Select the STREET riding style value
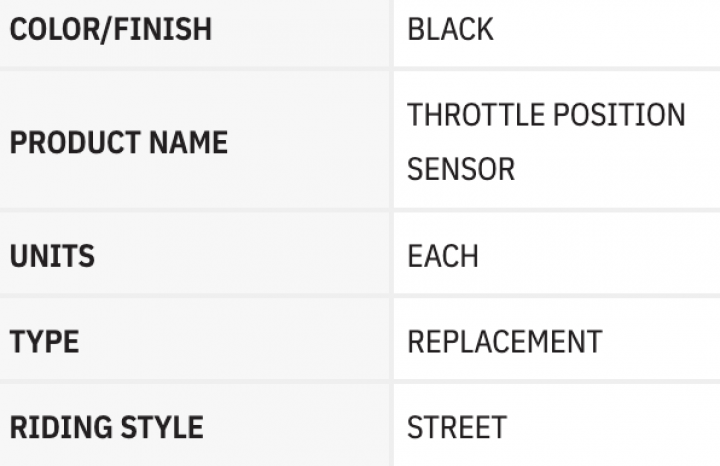Screen dimensions: 720x466 (x=457, y=427)
